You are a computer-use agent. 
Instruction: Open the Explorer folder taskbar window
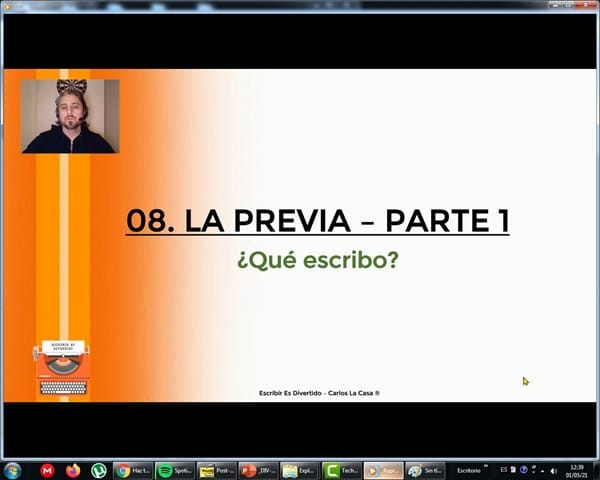tap(300, 471)
